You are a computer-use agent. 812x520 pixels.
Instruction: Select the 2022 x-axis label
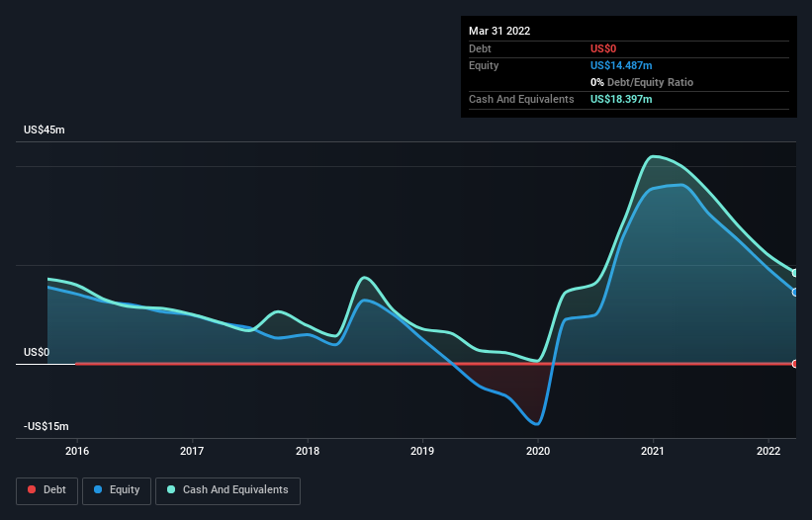pyautogui.click(x=768, y=451)
